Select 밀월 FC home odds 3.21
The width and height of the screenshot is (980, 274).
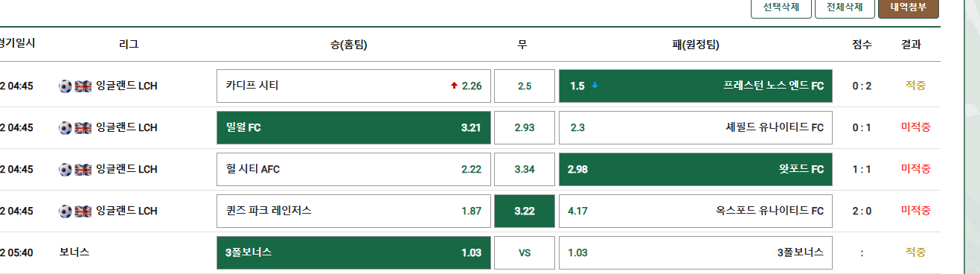click(353, 127)
